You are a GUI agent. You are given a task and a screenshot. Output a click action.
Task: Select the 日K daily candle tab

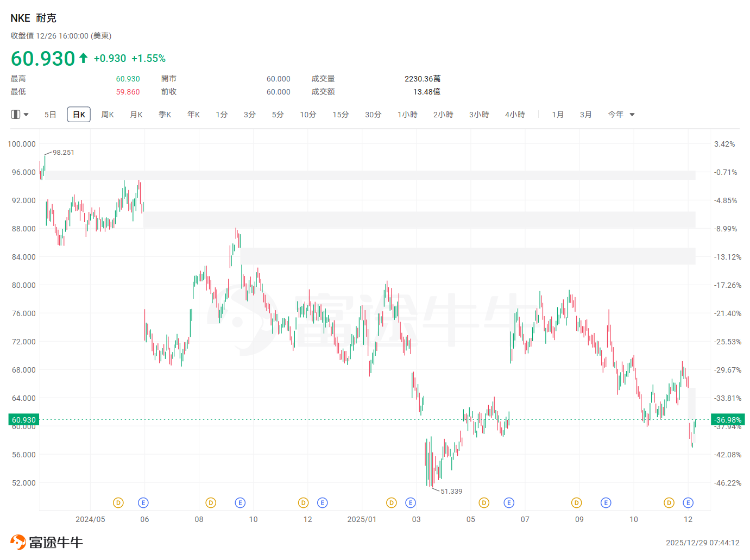(79, 115)
